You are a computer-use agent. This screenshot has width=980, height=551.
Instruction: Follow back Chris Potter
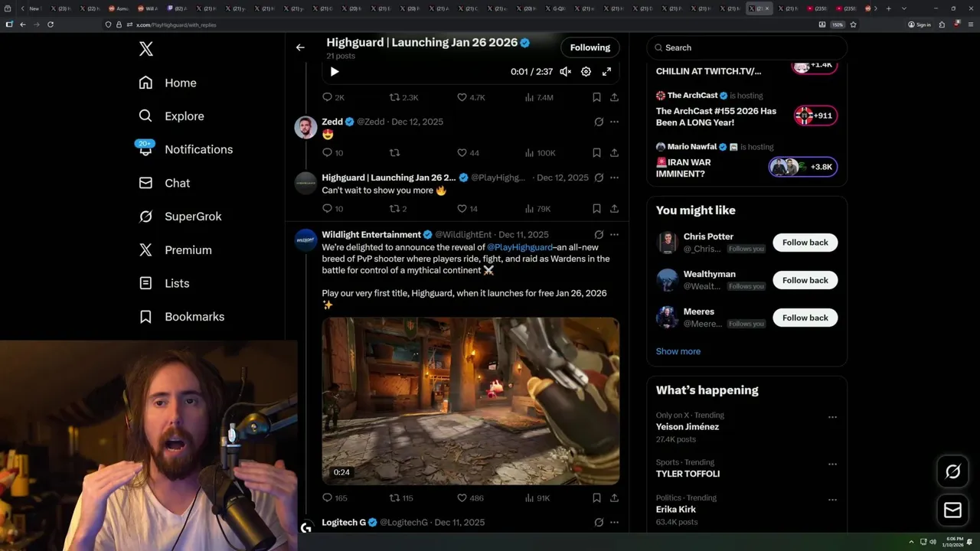[805, 243]
